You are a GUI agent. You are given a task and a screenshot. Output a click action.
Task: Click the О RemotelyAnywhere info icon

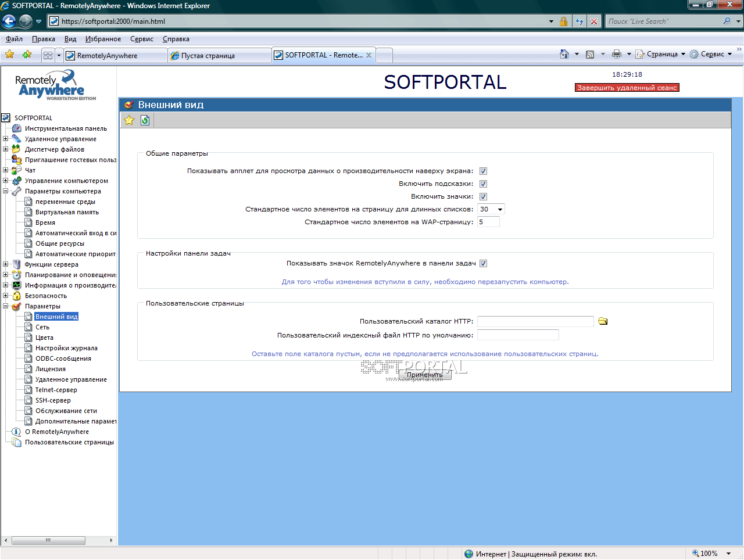click(16, 432)
